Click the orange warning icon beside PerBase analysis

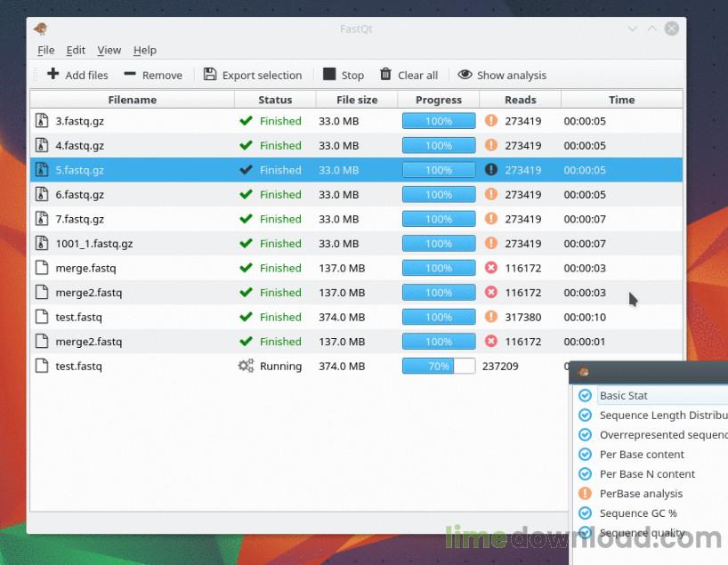tap(585, 493)
